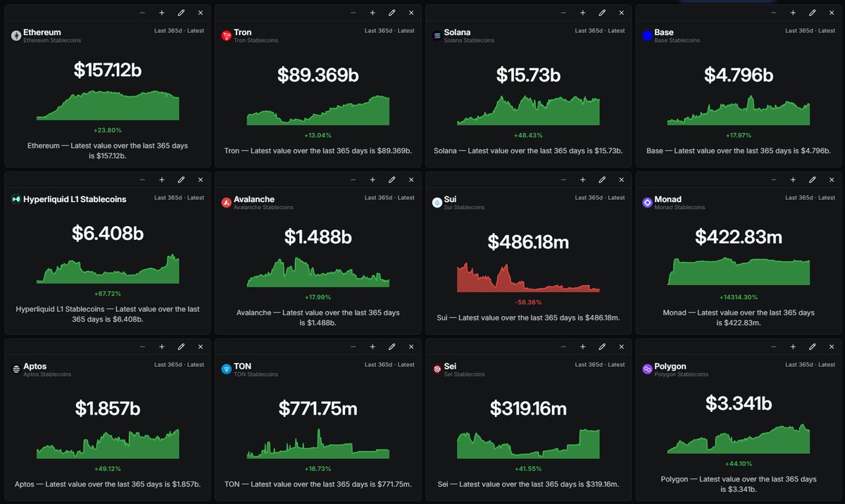Click the Sui droplet logo icon
Image resolution: width=845 pixels, height=504 pixels.
437,203
